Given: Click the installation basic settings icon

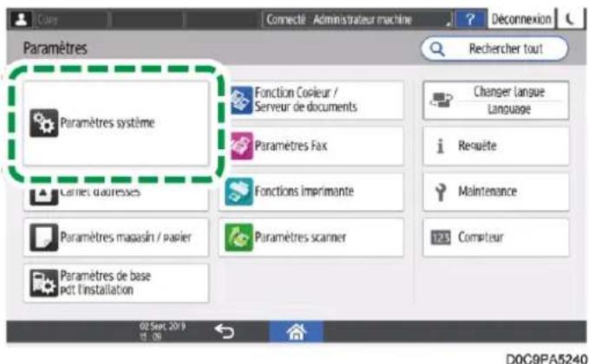Looking at the screenshot, I should click(x=44, y=283).
